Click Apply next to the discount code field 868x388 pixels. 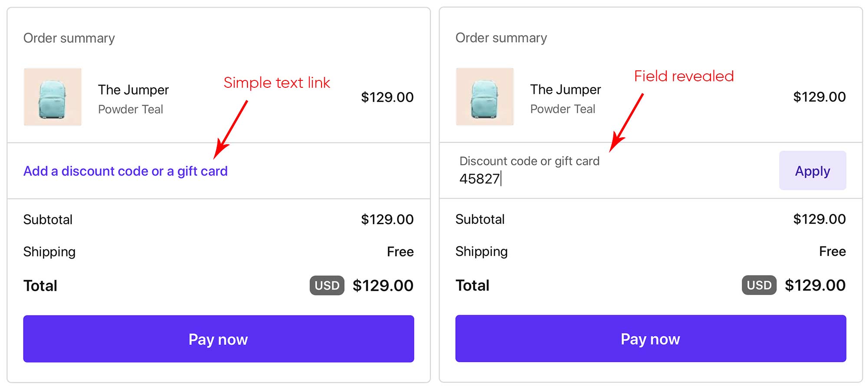[812, 171]
